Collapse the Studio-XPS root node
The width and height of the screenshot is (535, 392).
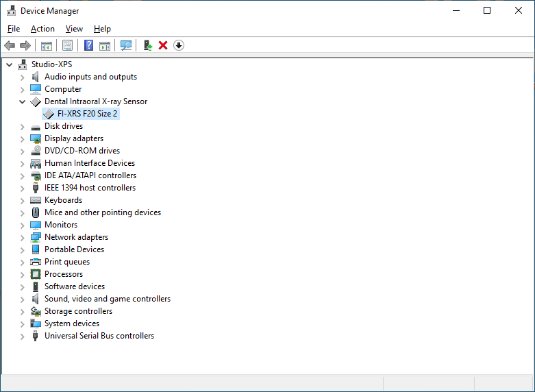[x=10, y=64]
